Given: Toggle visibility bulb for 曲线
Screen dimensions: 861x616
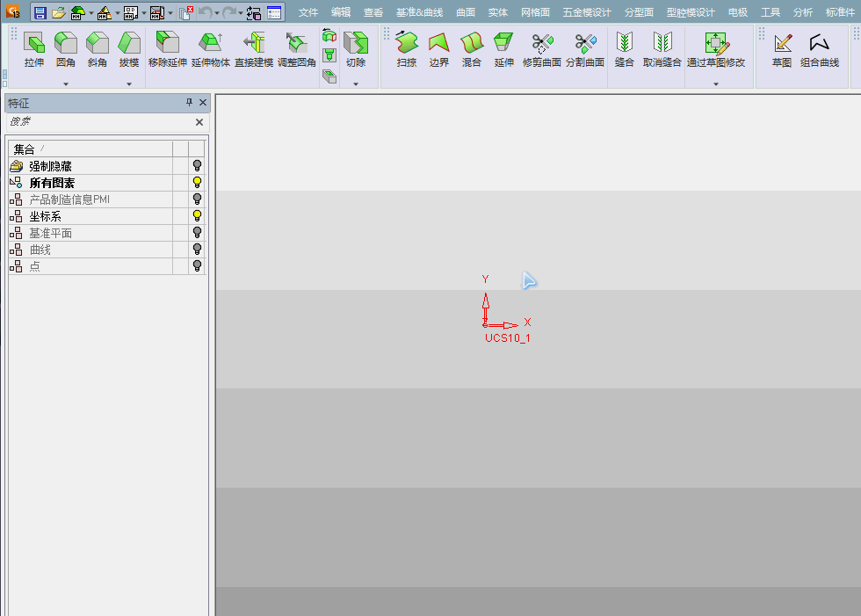Looking at the screenshot, I should (x=197, y=250).
